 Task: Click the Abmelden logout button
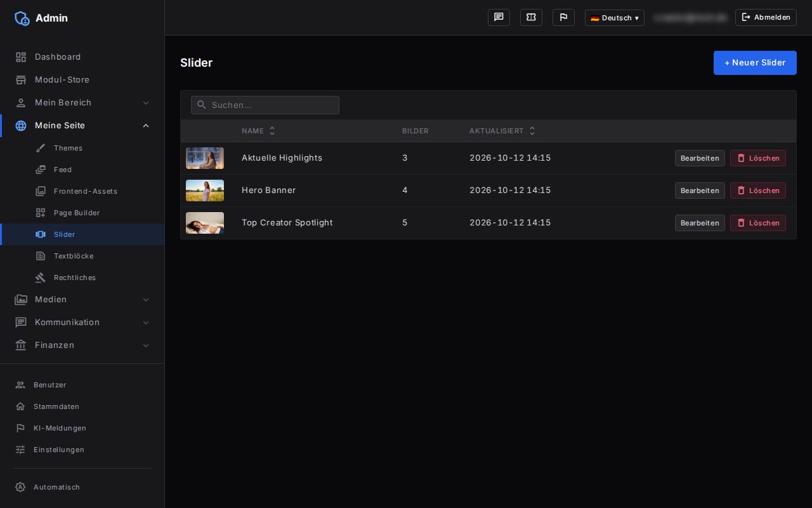pyautogui.click(x=766, y=18)
